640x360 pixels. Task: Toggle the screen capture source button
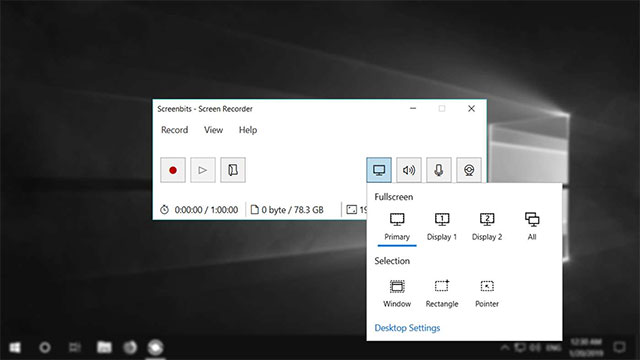click(379, 170)
